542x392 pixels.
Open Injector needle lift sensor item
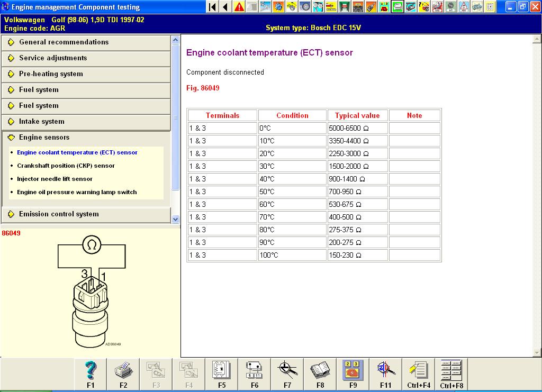click(x=55, y=179)
